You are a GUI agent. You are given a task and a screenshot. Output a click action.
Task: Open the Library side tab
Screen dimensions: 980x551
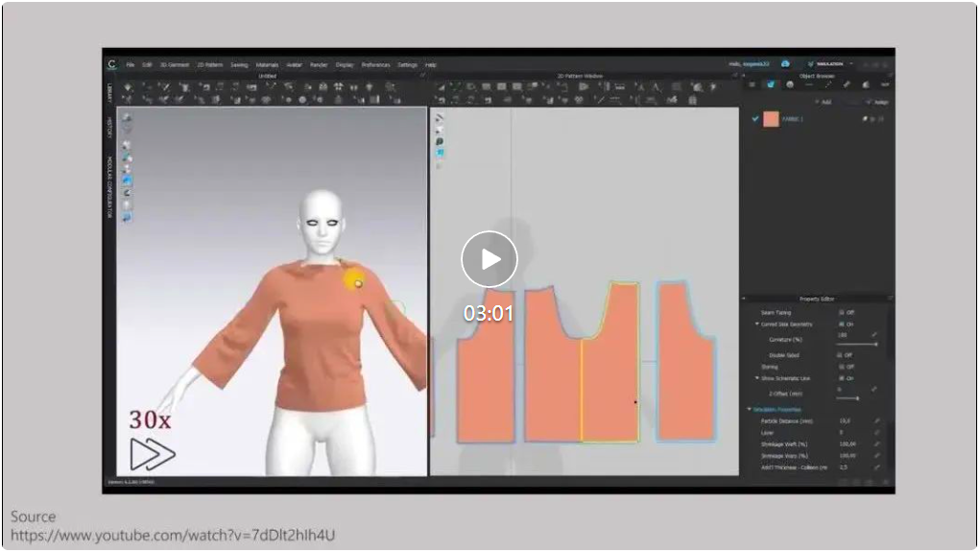click(x=109, y=93)
